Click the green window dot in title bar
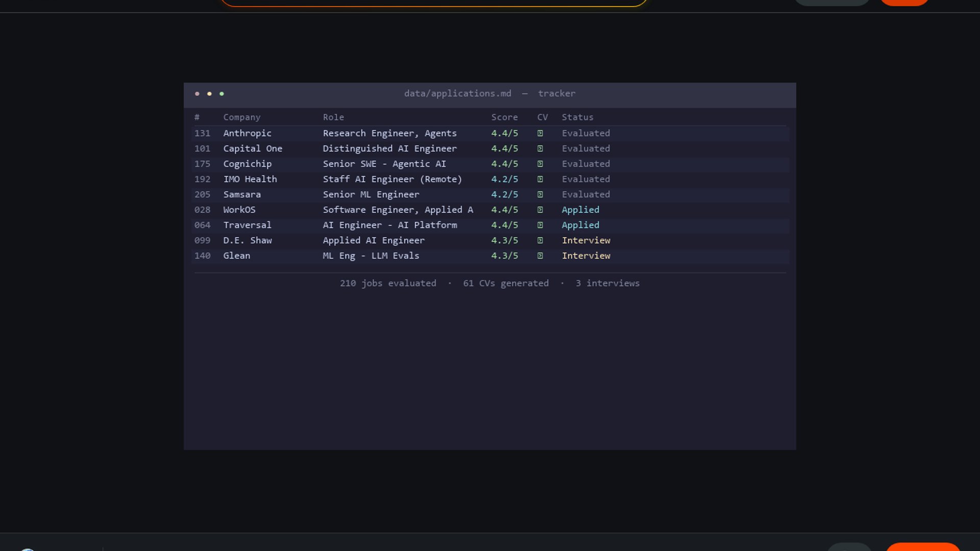The height and width of the screenshot is (551, 980). [222, 94]
